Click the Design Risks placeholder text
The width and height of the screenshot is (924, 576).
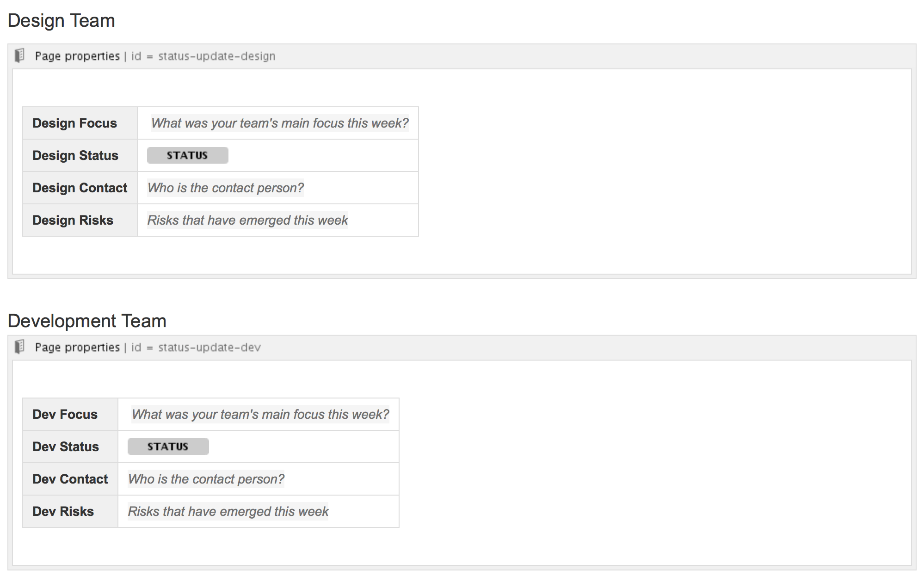[x=247, y=220]
